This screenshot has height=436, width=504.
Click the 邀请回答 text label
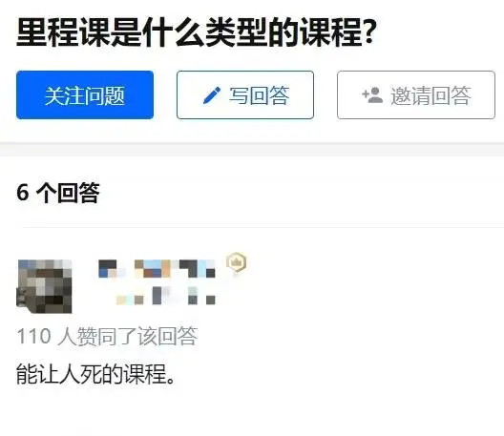pyautogui.click(x=430, y=95)
